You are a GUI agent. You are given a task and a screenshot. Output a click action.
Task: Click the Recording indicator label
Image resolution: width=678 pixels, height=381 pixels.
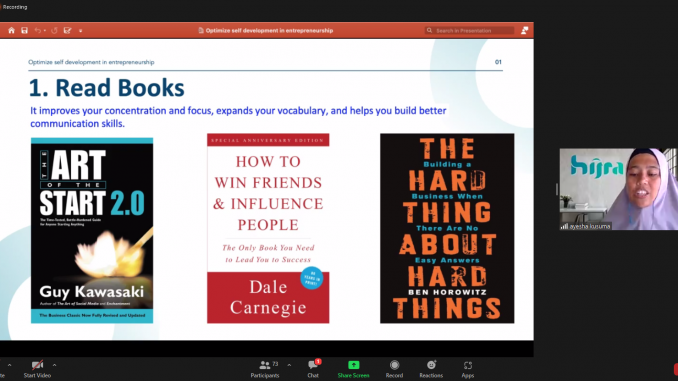15,7
